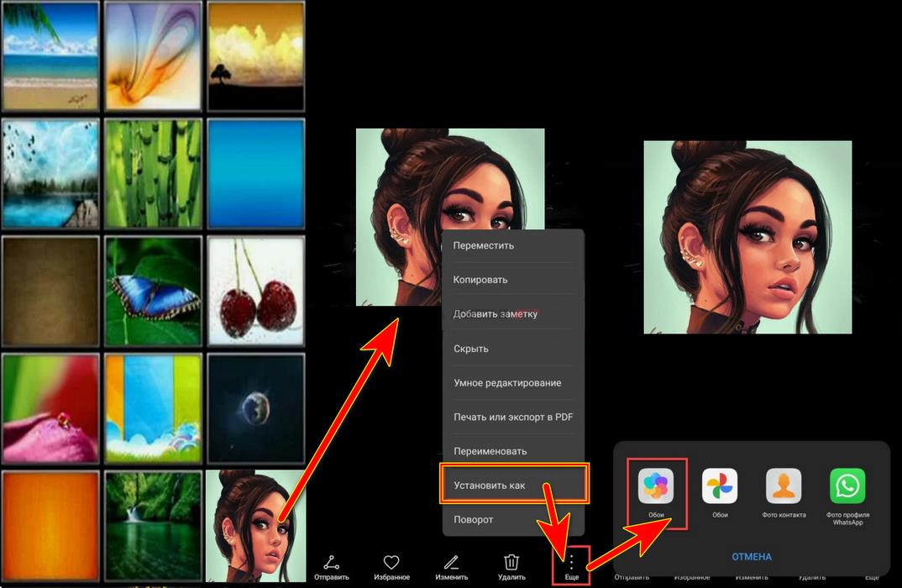
Task: Open the girl portrait thumbnail in gallery
Action: (256, 526)
